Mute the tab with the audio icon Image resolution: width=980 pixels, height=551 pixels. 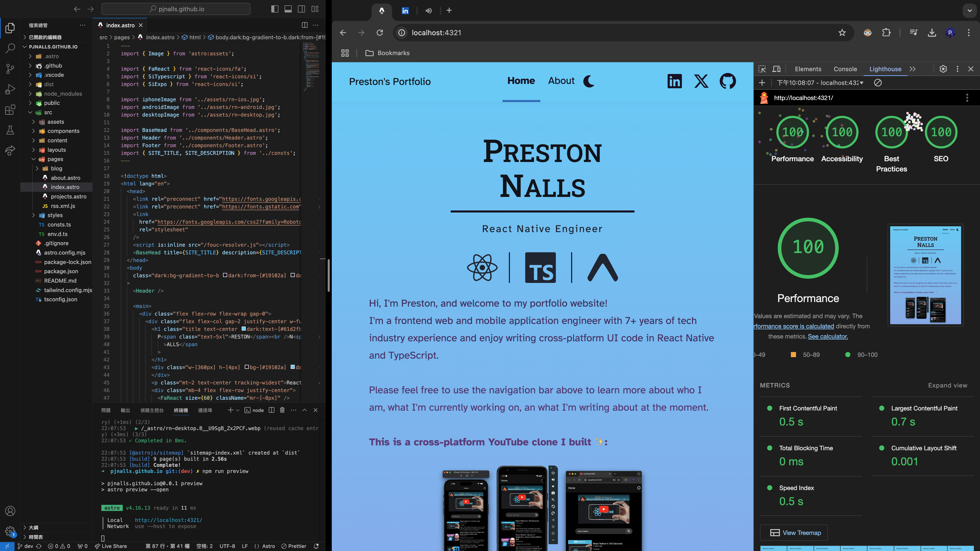pos(429,11)
